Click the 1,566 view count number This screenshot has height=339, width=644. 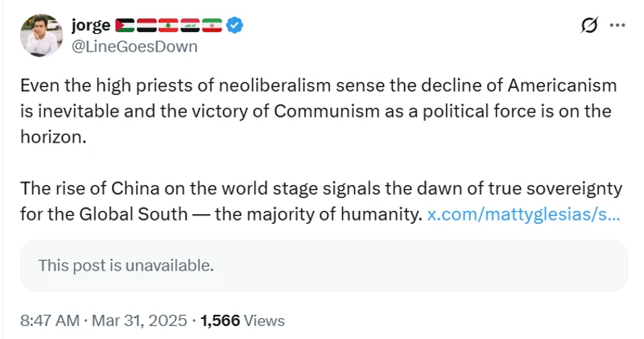tap(220, 320)
